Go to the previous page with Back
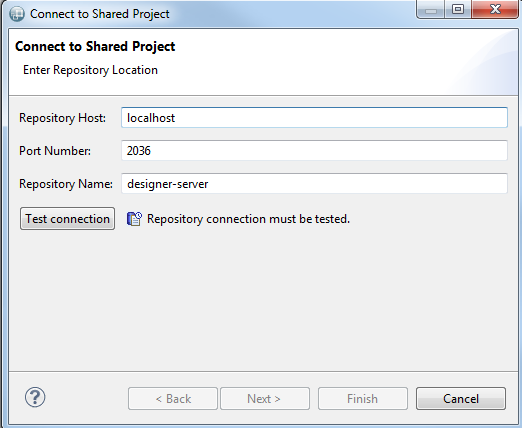This screenshot has width=522, height=428. click(x=173, y=398)
